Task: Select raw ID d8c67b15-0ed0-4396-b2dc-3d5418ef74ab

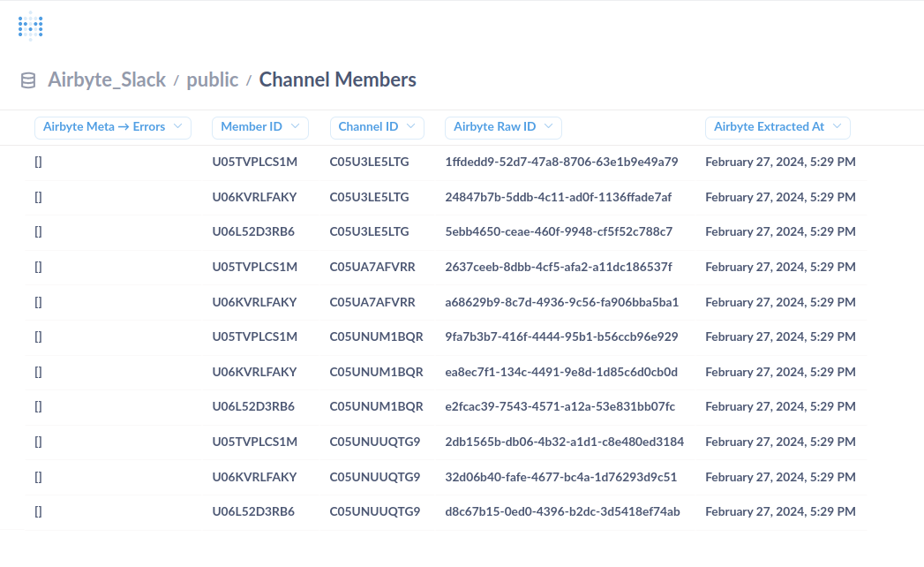Action: [562, 511]
